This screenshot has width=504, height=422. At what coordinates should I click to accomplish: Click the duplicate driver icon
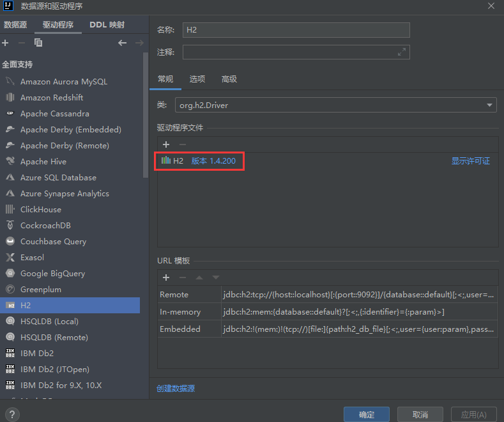click(38, 43)
